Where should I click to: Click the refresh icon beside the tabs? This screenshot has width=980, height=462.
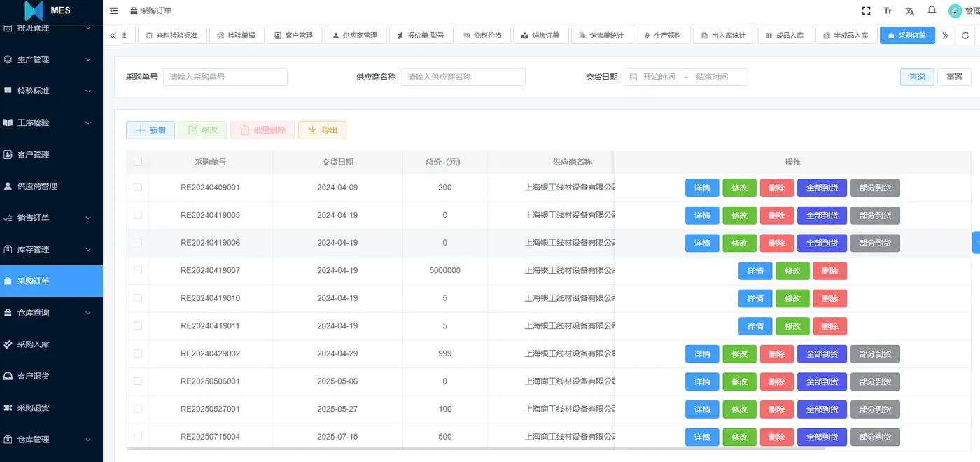(965, 36)
